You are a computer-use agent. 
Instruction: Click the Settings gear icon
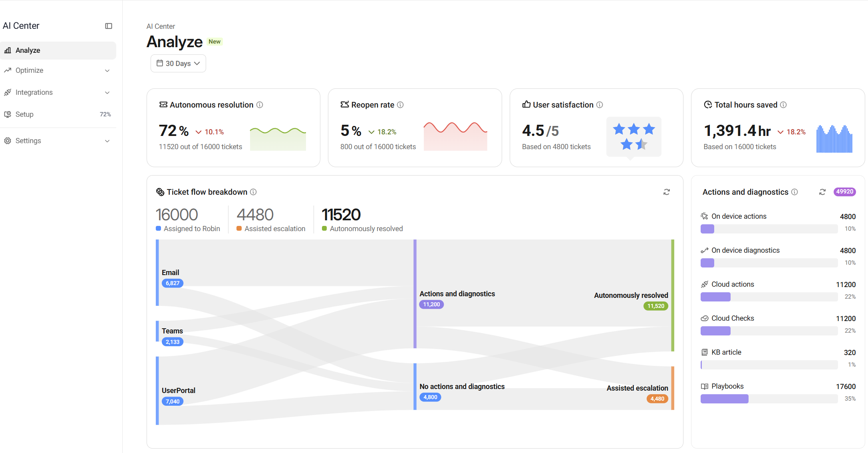click(8, 141)
